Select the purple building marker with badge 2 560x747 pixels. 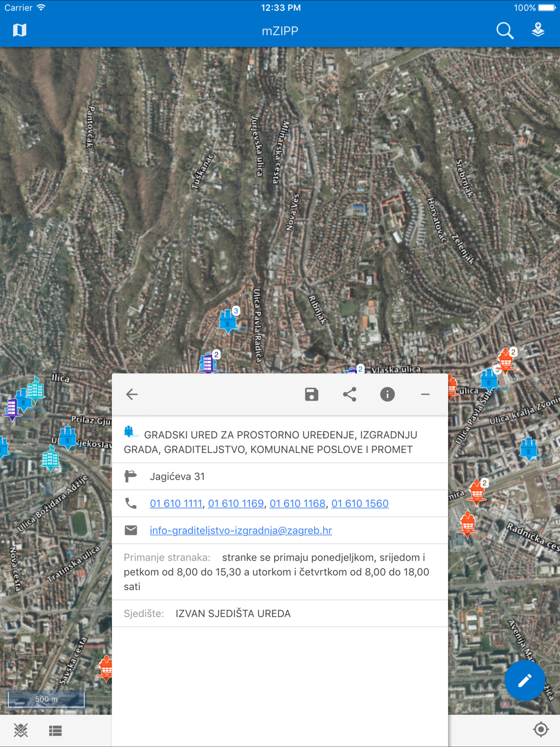coord(208,363)
